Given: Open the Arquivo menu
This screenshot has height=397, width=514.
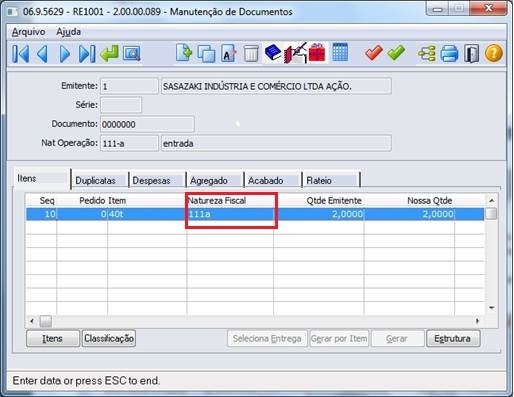Looking at the screenshot, I should coord(28,32).
